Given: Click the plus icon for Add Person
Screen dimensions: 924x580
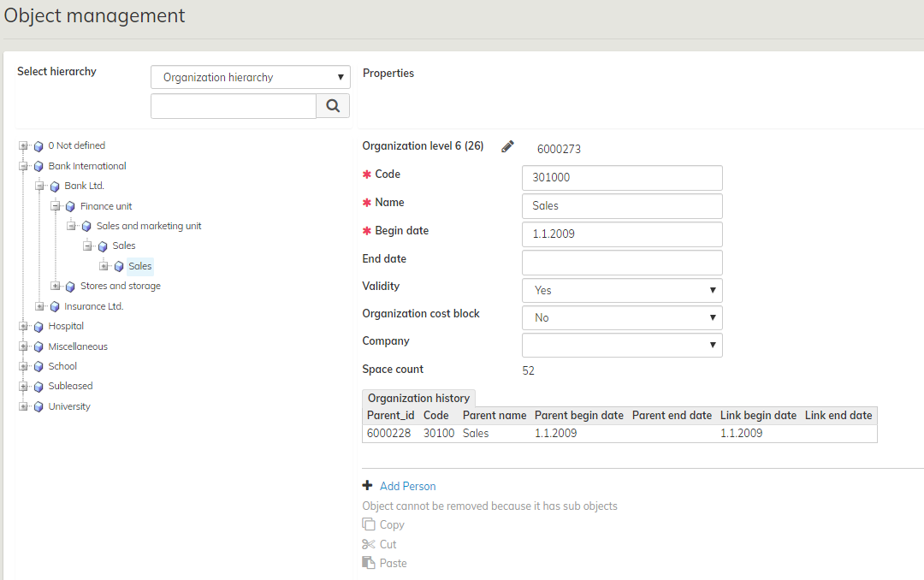Looking at the screenshot, I should pyautogui.click(x=368, y=486).
